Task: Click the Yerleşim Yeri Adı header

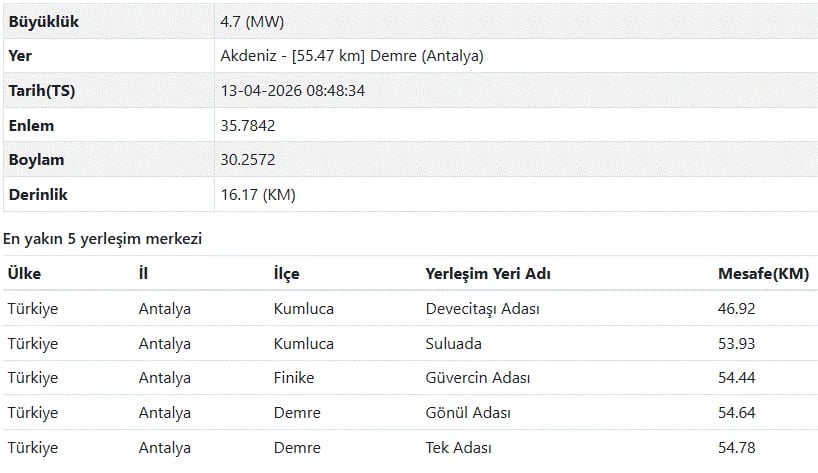Action: (488, 274)
